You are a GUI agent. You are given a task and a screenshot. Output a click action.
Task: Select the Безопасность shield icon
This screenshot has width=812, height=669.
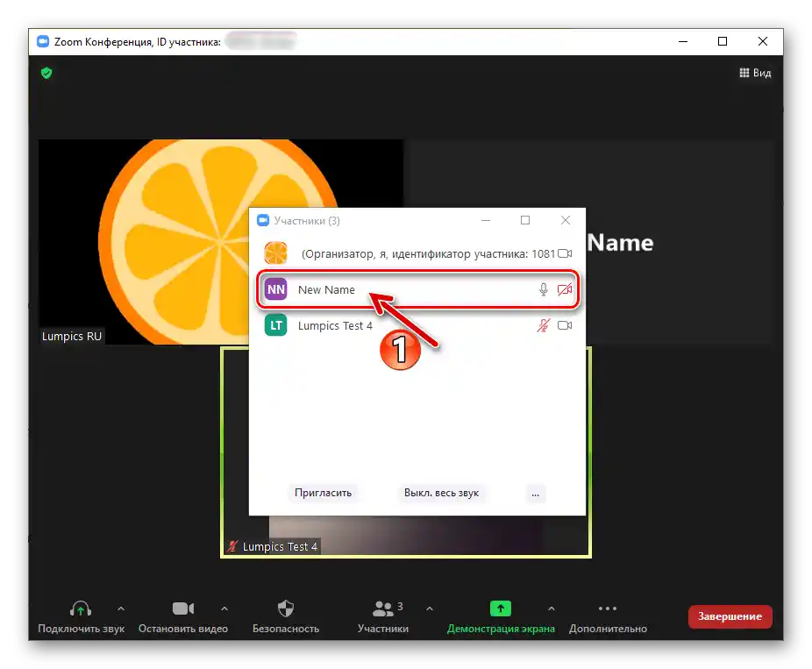click(285, 608)
